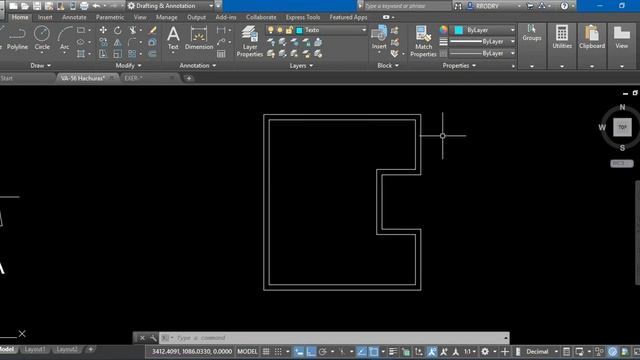Click the Insert block button
Viewport: 640px width, 360px height.
[x=379, y=37]
